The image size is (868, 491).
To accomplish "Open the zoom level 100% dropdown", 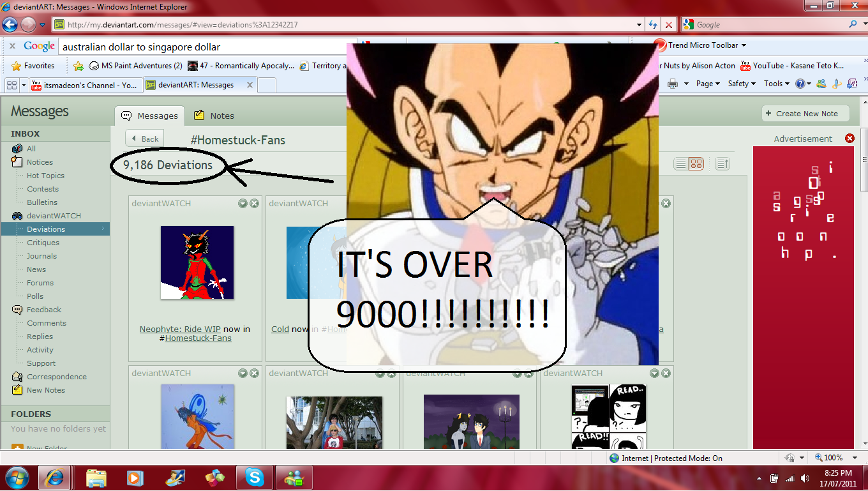I will pyautogui.click(x=856, y=458).
